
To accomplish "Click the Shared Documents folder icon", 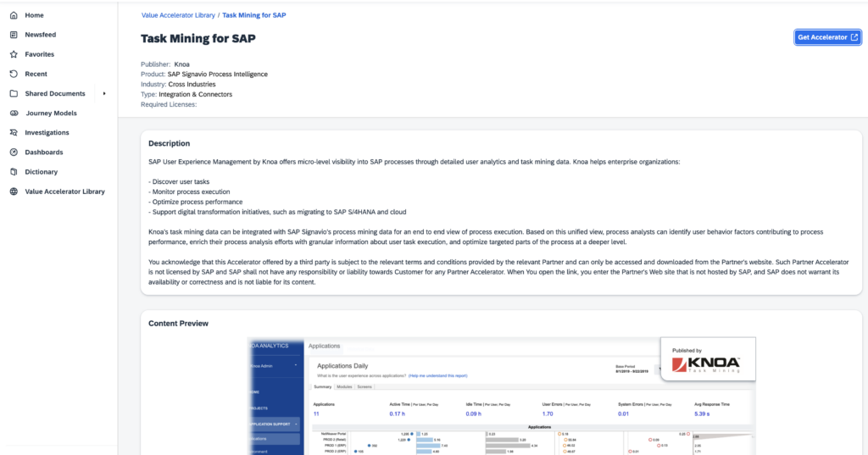I will [14, 93].
